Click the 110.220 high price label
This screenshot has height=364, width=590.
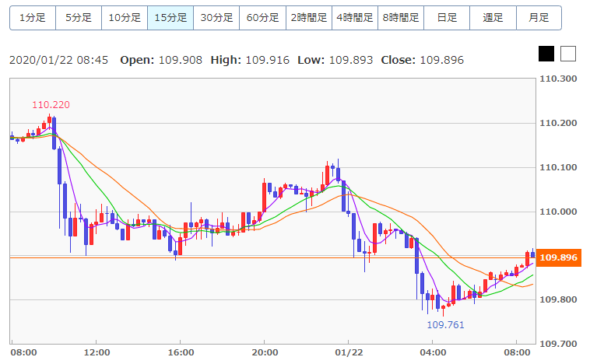(51, 104)
